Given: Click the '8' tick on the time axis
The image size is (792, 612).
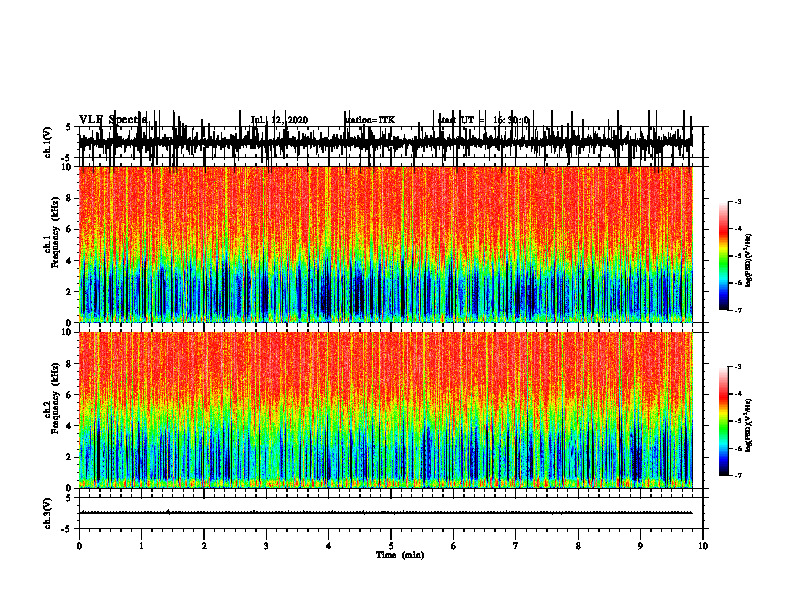Looking at the screenshot, I should pos(578,546).
